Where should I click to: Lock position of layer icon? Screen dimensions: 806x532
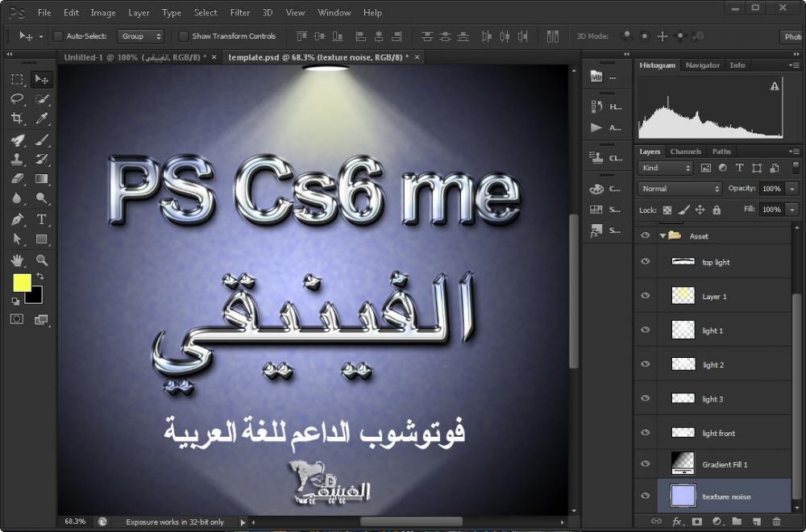coord(700,210)
